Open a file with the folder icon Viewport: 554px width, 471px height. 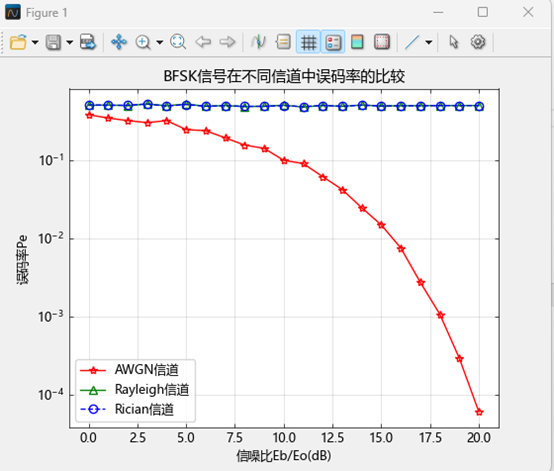(18, 42)
